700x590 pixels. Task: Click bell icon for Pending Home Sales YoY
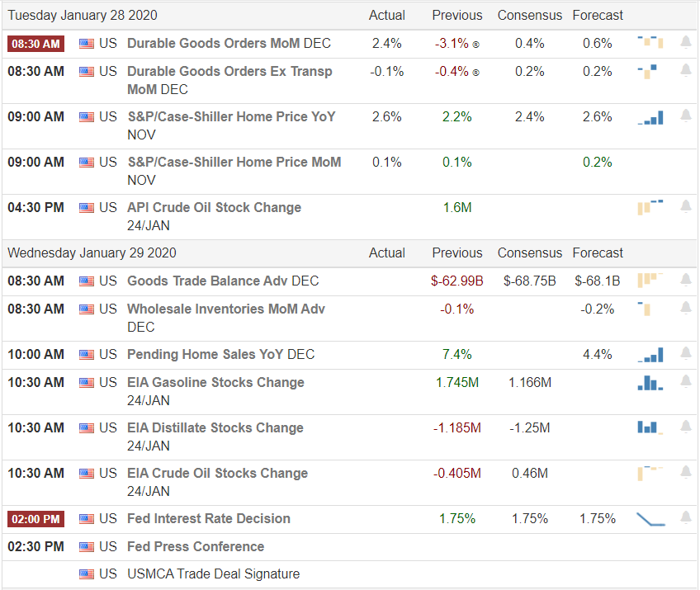pos(685,354)
